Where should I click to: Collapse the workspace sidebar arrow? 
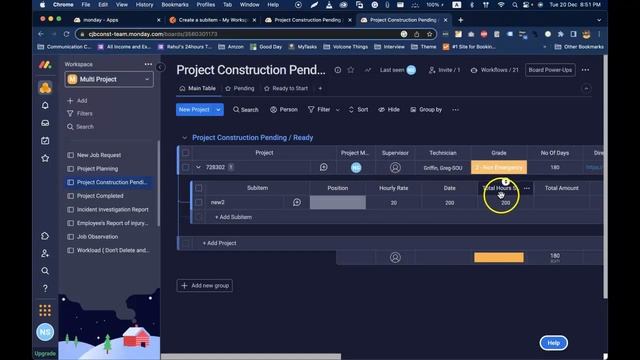pyautogui.click(x=160, y=67)
